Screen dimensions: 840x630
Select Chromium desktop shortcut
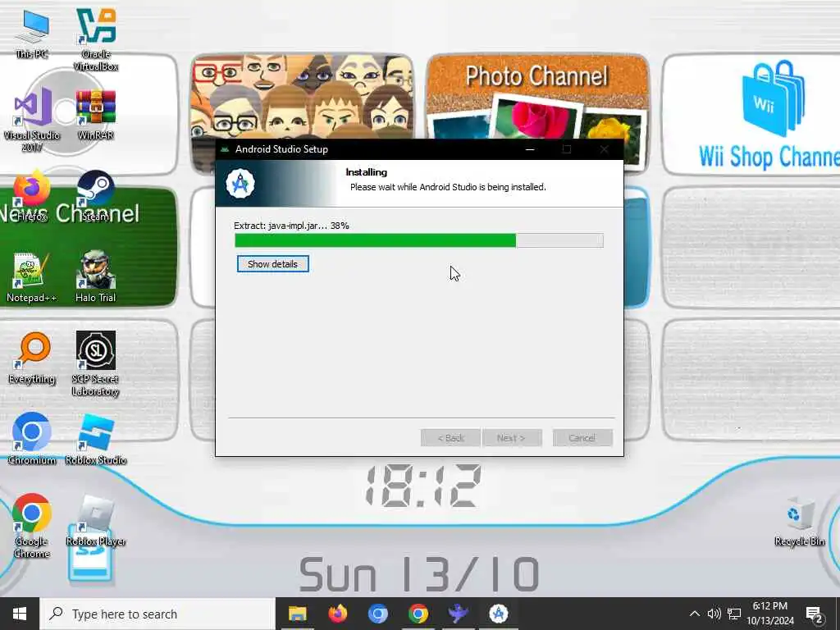click(32, 438)
